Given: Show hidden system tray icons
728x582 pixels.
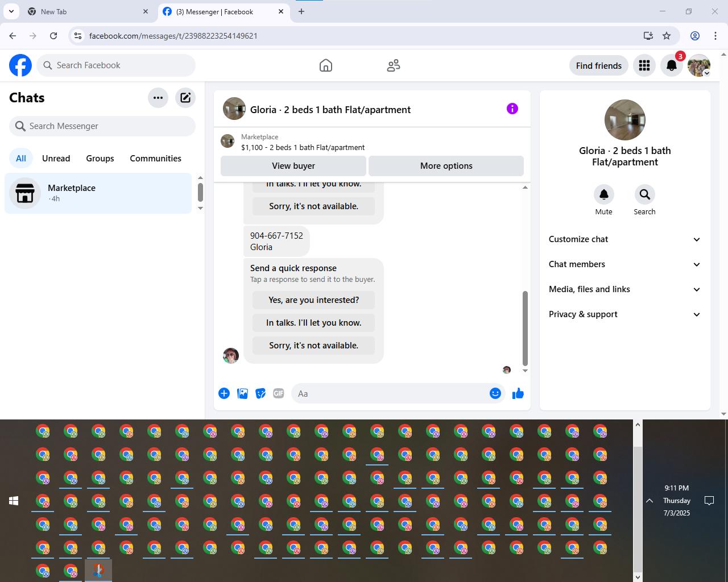Looking at the screenshot, I should pyautogui.click(x=650, y=501).
